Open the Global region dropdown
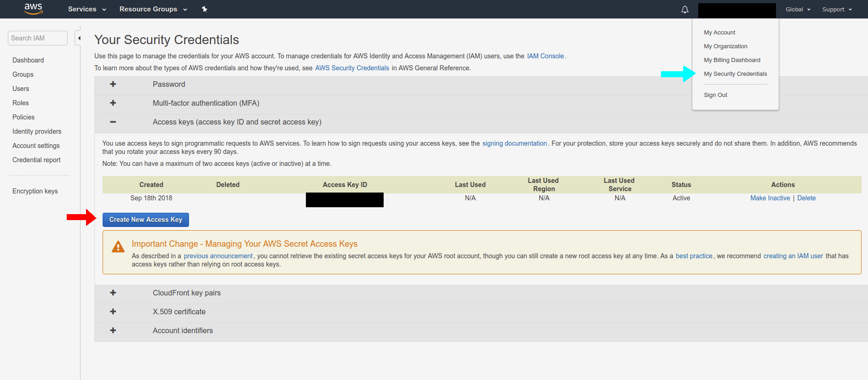This screenshot has height=380, width=868. [798, 9]
